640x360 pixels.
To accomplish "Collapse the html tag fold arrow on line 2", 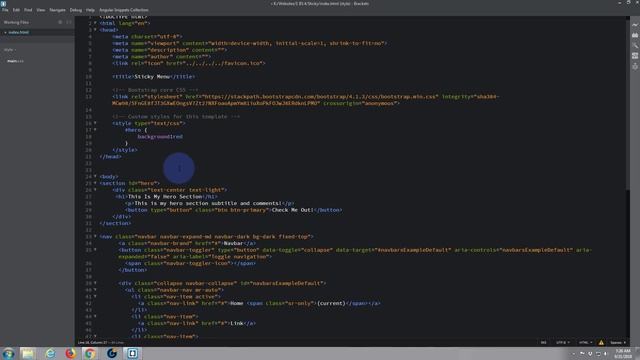I will [95, 23].
